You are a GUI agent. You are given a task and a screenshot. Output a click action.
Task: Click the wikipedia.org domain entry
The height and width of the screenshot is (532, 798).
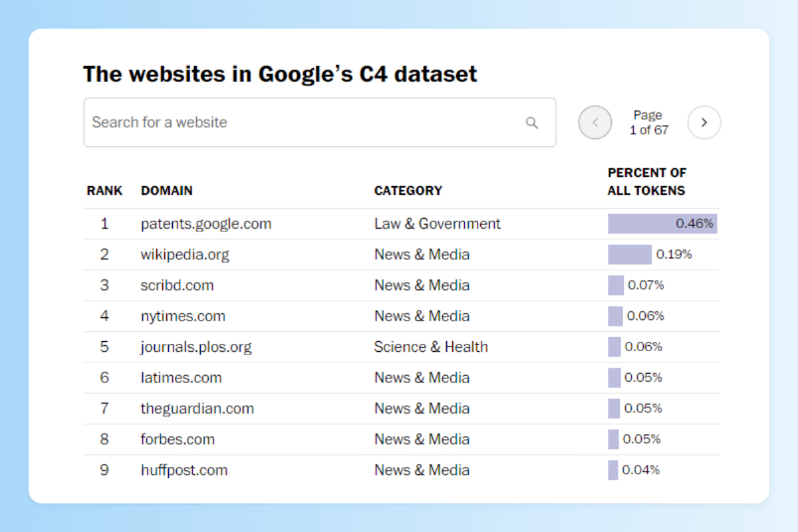click(x=185, y=255)
